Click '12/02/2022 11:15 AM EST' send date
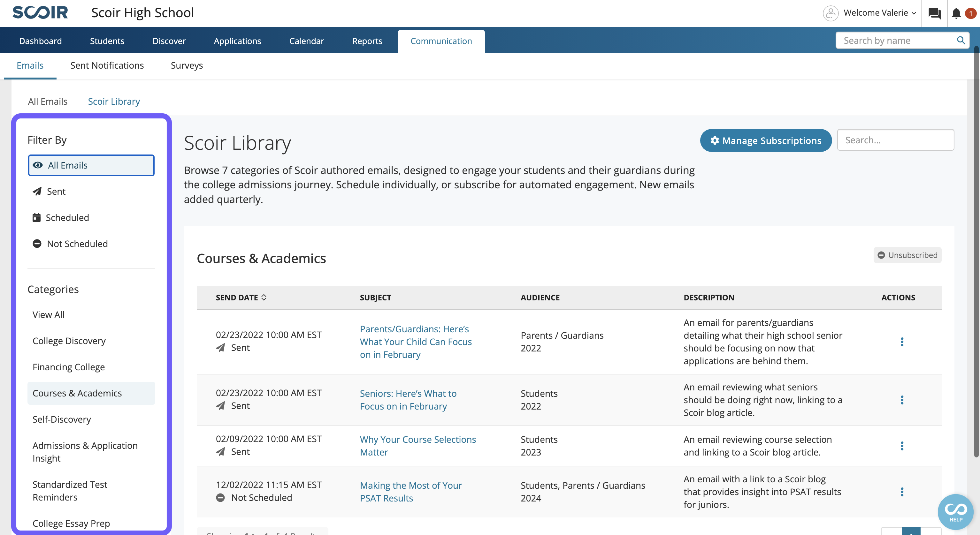 click(269, 485)
